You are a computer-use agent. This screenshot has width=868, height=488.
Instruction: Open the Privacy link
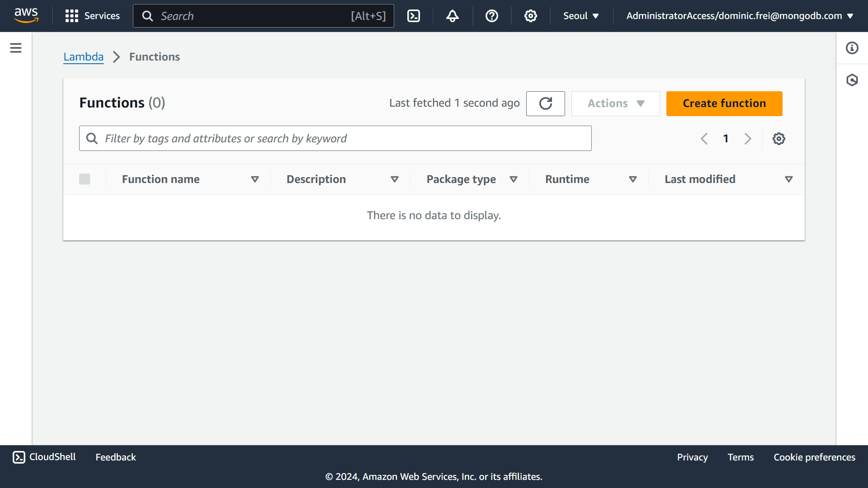pyautogui.click(x=692, y=457)
